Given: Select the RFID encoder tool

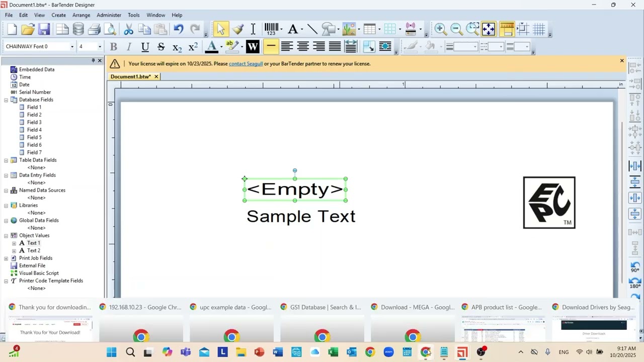Looking at the screenshot, I should 411,29.
